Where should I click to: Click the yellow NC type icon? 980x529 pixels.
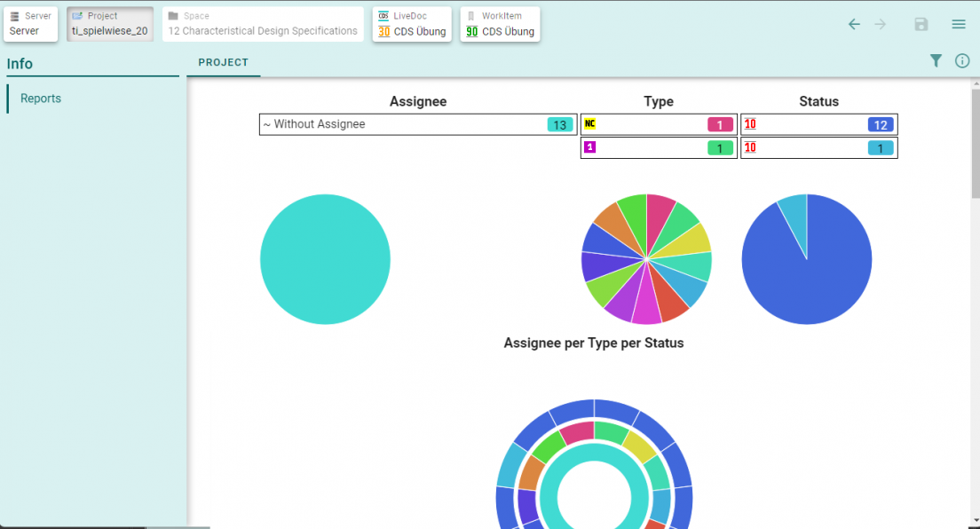590,124
